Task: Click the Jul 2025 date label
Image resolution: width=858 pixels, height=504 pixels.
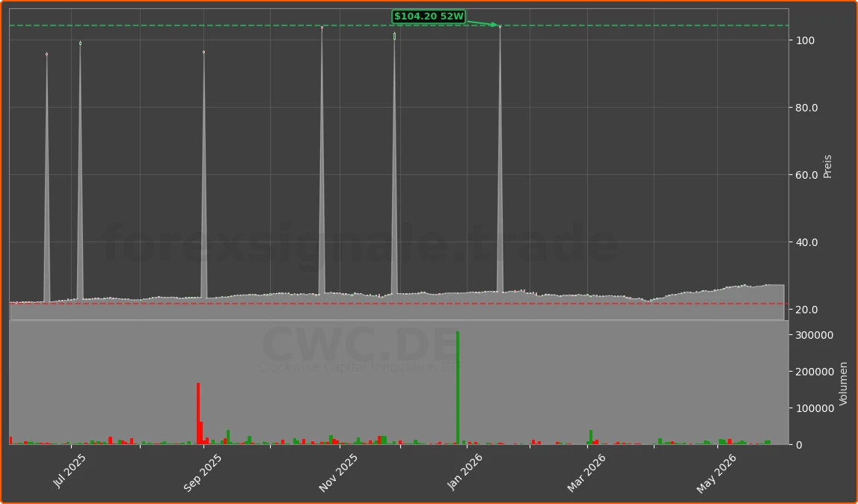Action: [70, 469]
